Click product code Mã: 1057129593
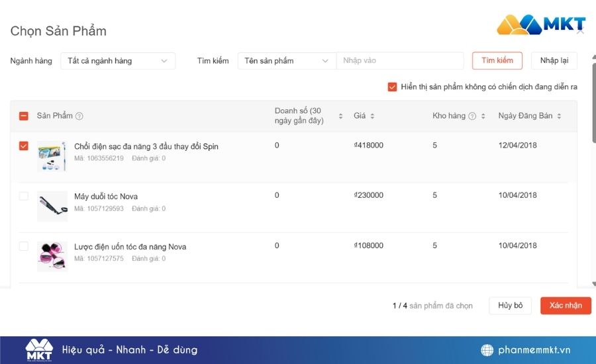Image resolution: width=596 pixels, height=364 pixels. click(x=99, y=208)
